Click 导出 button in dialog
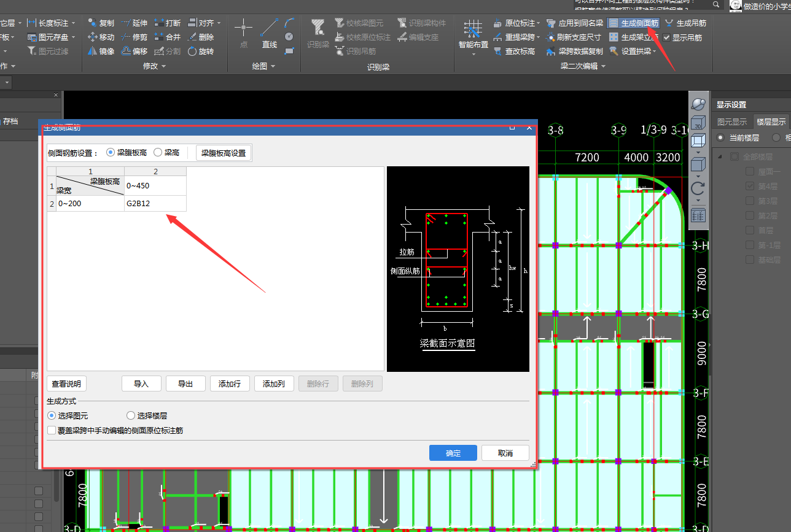 [x=185, y=384]
